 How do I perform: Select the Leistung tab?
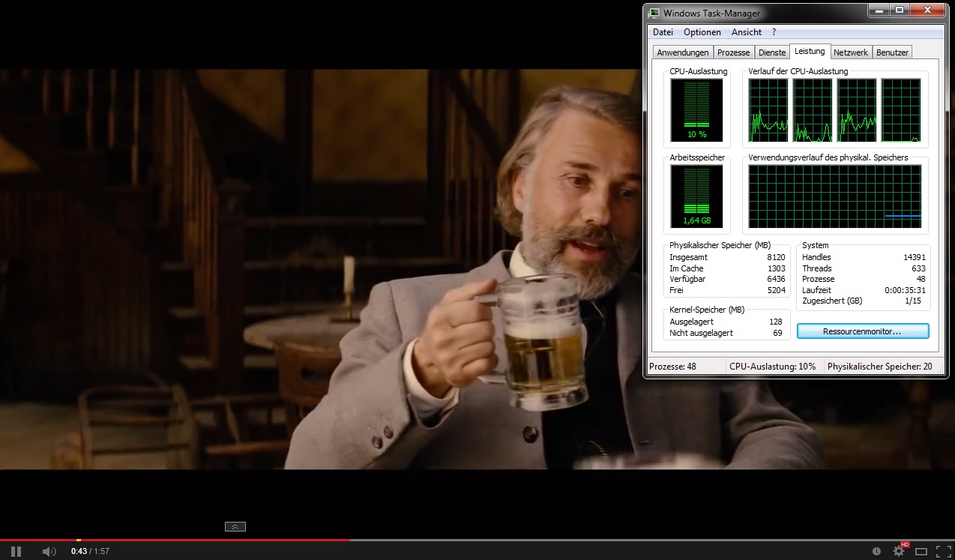tap(810, 51)
